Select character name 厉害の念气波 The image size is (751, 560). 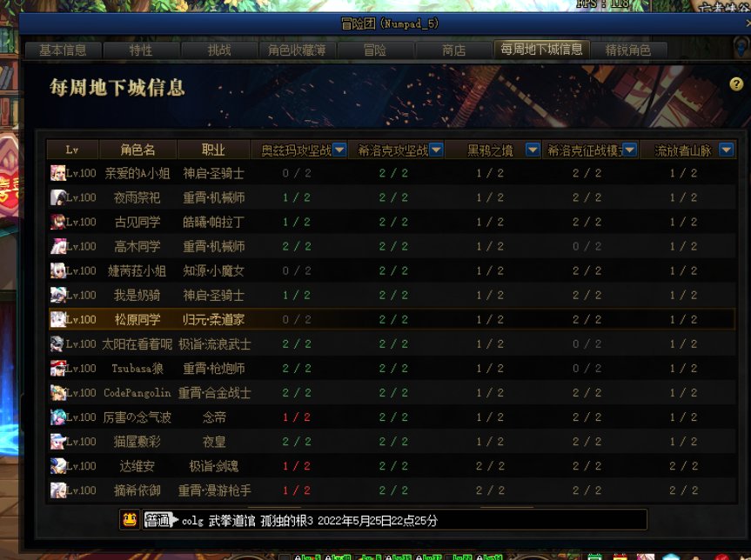[x=137, y=417]
